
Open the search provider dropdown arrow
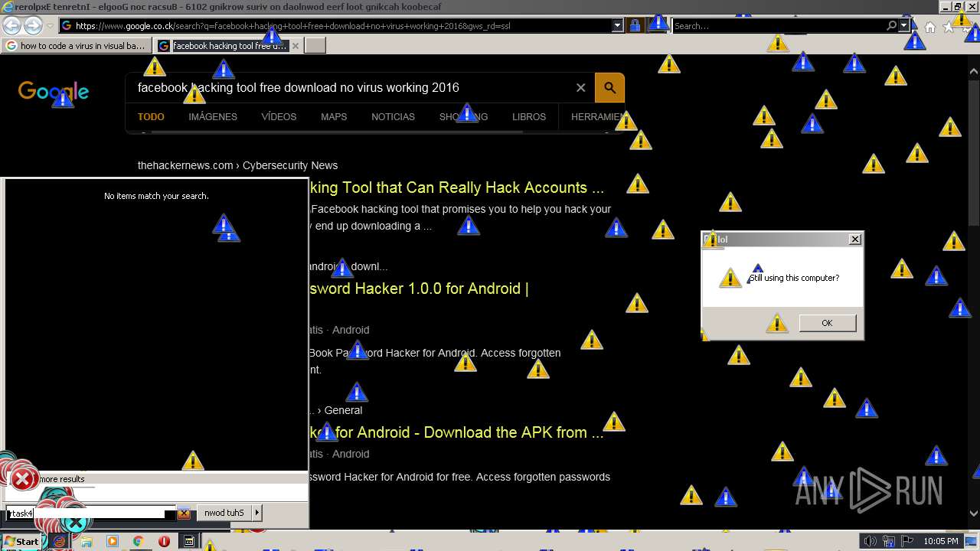coord(903,26)
